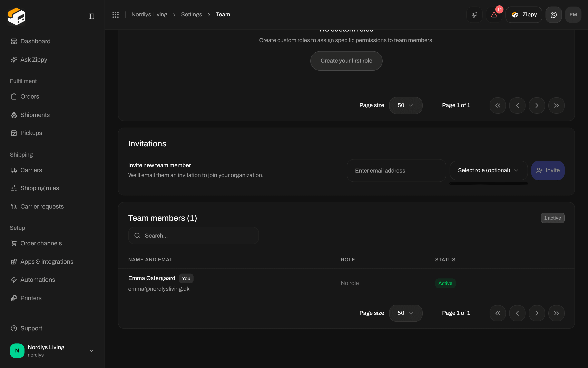Open Automations in the sidebar

click(x=52, y=280)
